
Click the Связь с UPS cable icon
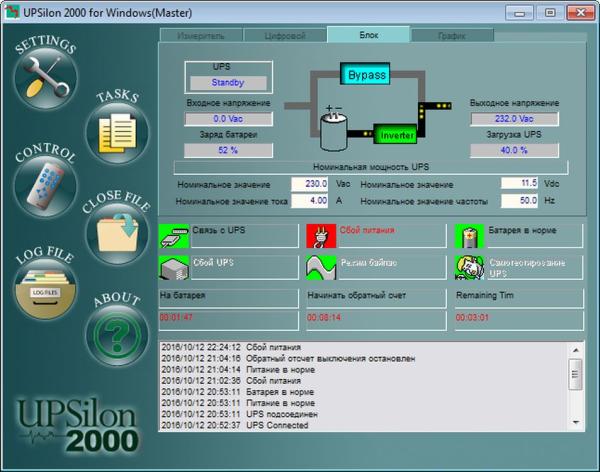click(174, 236)
